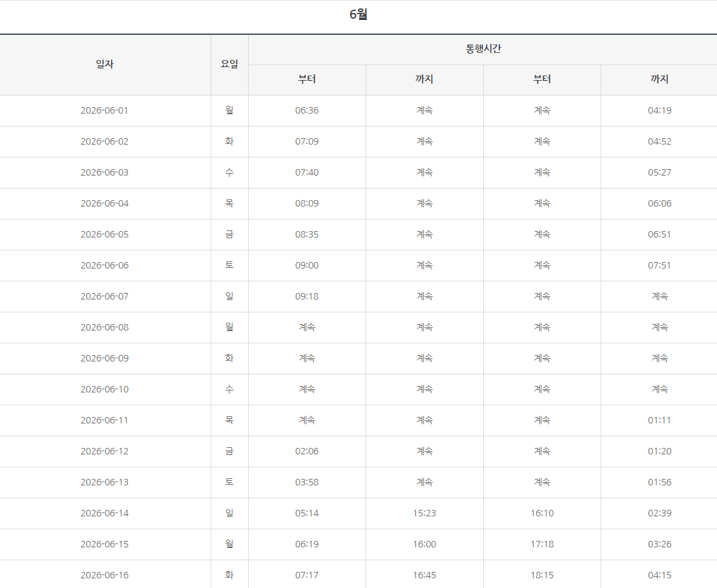The height and width of the screenshot is (588, 717).
Task: Click the 06:06 end time
Action: [660, 203]
